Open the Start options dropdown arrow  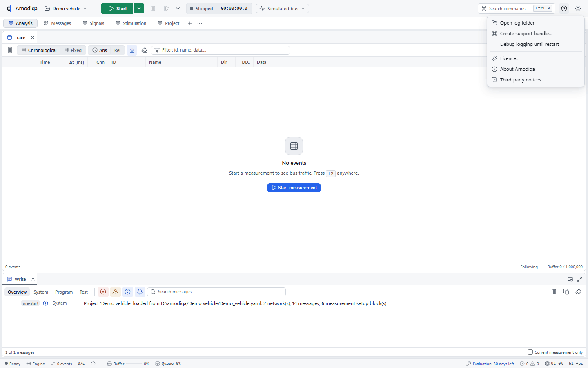pos(139,8)
